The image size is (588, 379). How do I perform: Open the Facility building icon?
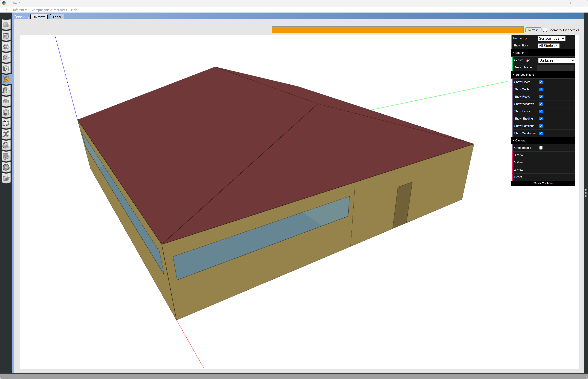tap(6, 91)
